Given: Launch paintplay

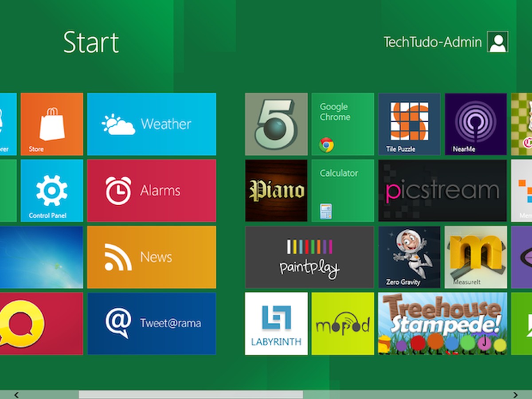Looking at the screenshot, I should [x=309, y=257].
